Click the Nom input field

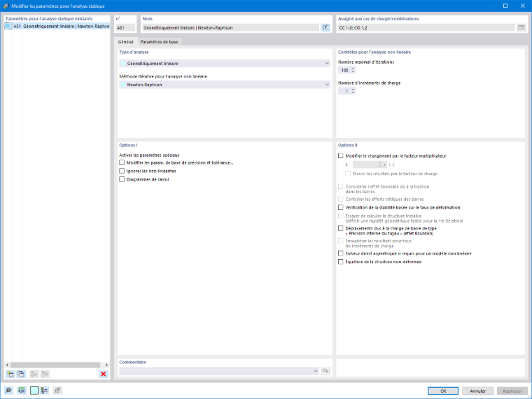pyautogui.click(x=231, y=27)
